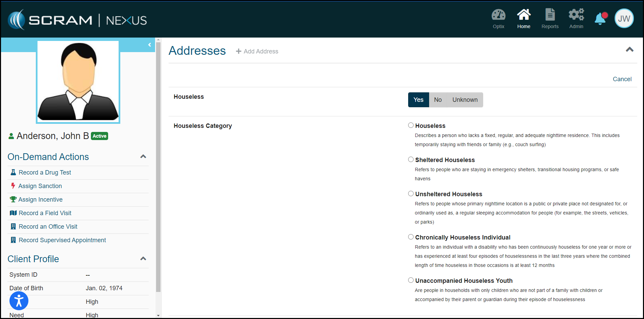Screen dimensions: 644x319
Task: Collapse the Client Profile section
Action: point(143,259)
